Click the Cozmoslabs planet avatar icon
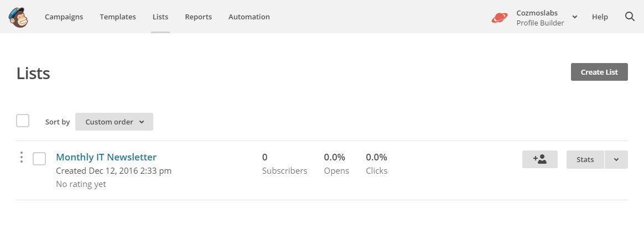Screen dimensions: 644x234 point(500,17)
